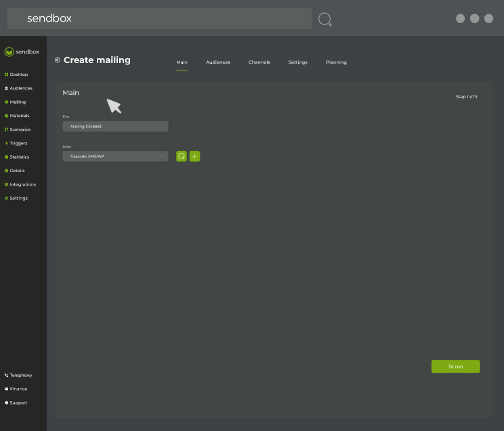The height and width of the screenshot is (431, 504).
Task: Click the green edit script icon
Action: (182, 157)
